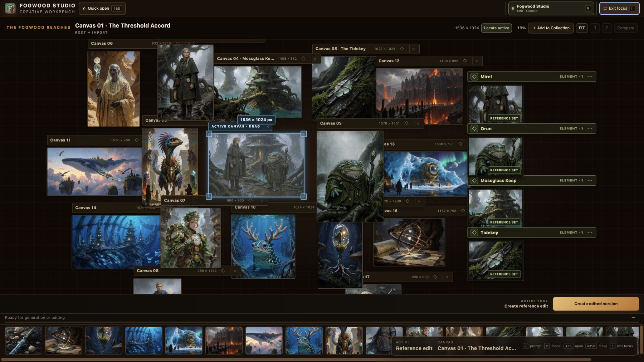Close Canvas 03 with its X icon
This screenshot has height=362, width=644.
418,123
